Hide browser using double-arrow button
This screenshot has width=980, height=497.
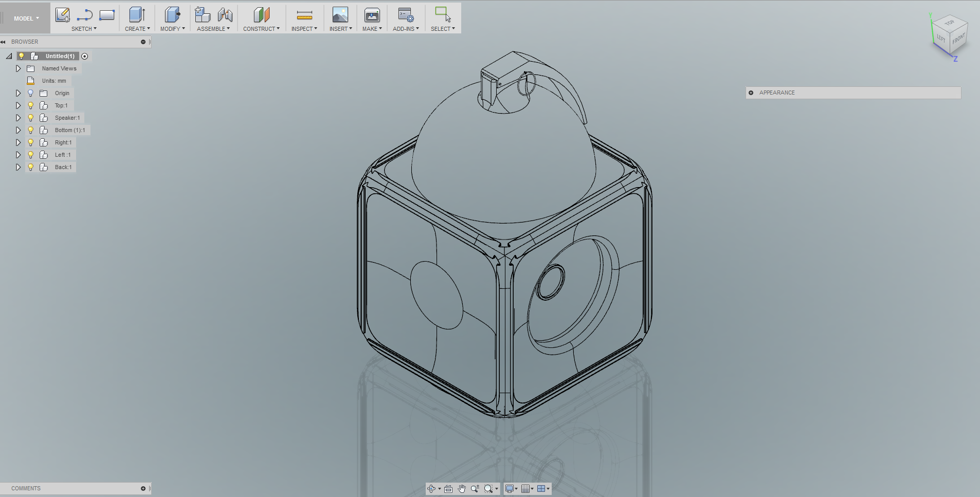pos(3,42)
